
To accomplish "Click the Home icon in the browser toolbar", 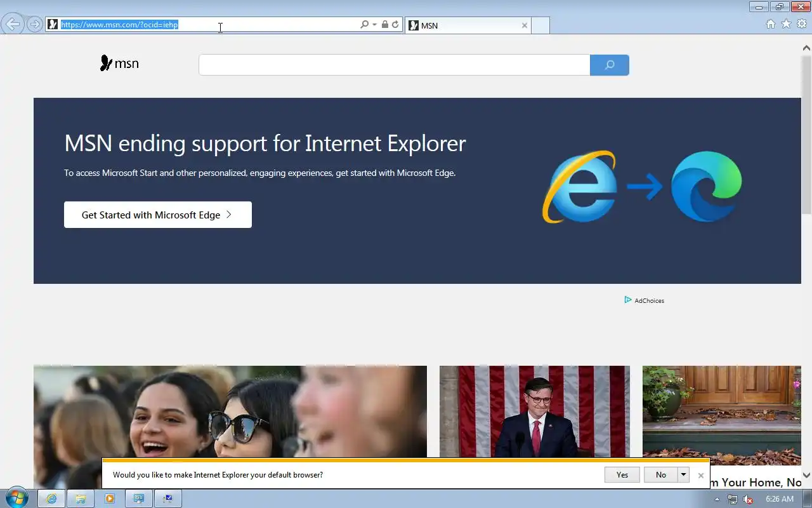I will tap(771, 24).
